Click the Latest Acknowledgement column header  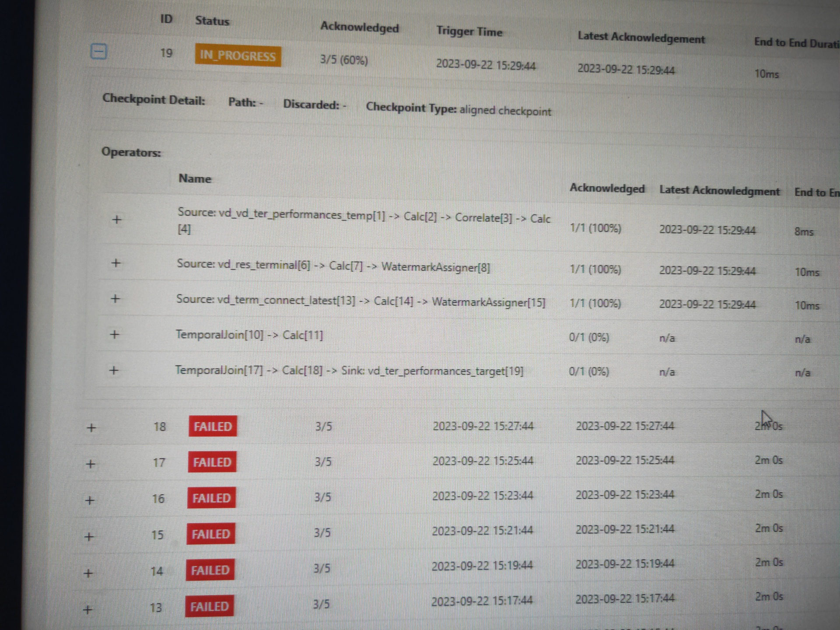[641, 38]
